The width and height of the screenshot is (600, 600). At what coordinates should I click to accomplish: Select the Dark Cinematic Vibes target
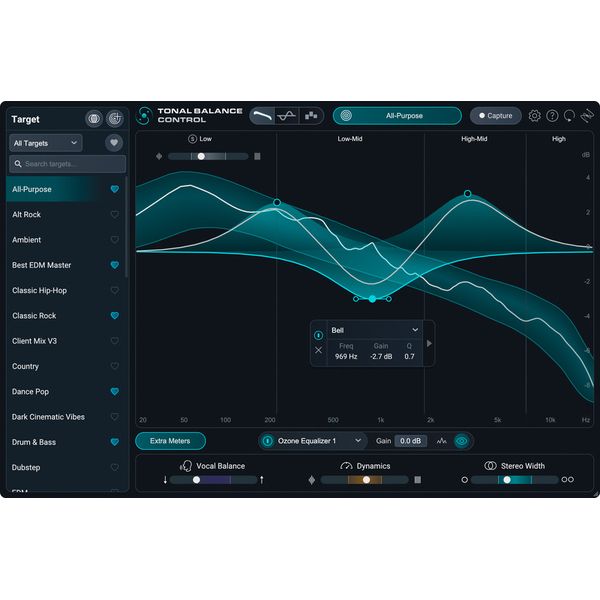click(x=65, y=417)
